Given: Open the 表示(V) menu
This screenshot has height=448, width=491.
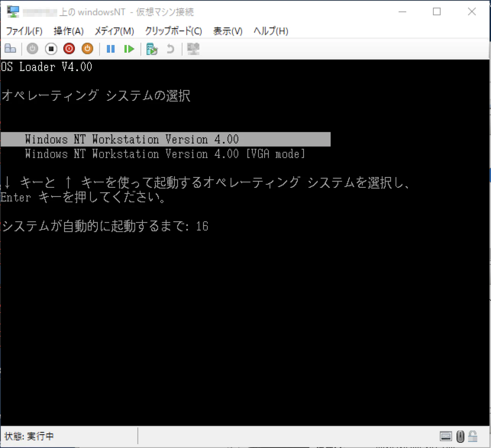Looking at the screenshot, I should click(x=228, y=31).
